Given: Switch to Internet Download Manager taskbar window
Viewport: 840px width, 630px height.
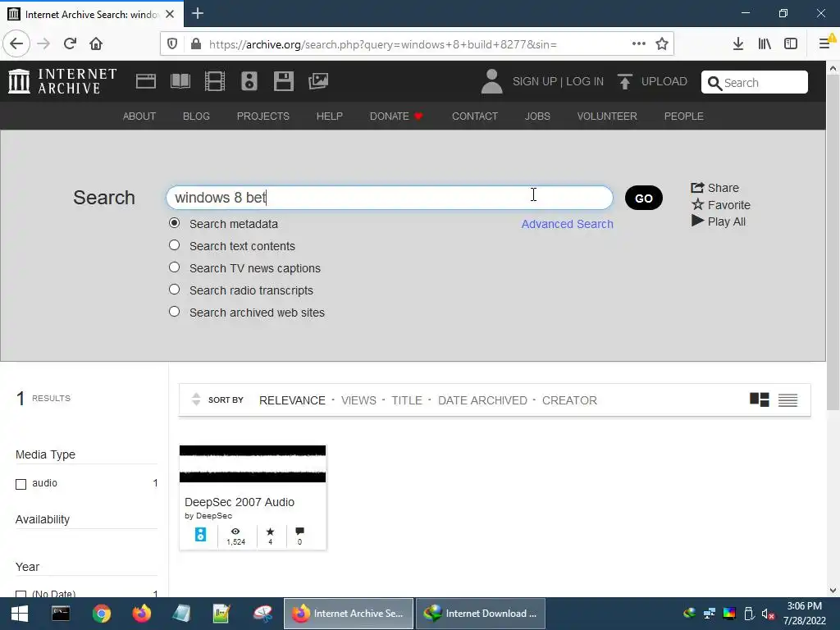Looking at the screenshot, I should (x=481, y=614).
